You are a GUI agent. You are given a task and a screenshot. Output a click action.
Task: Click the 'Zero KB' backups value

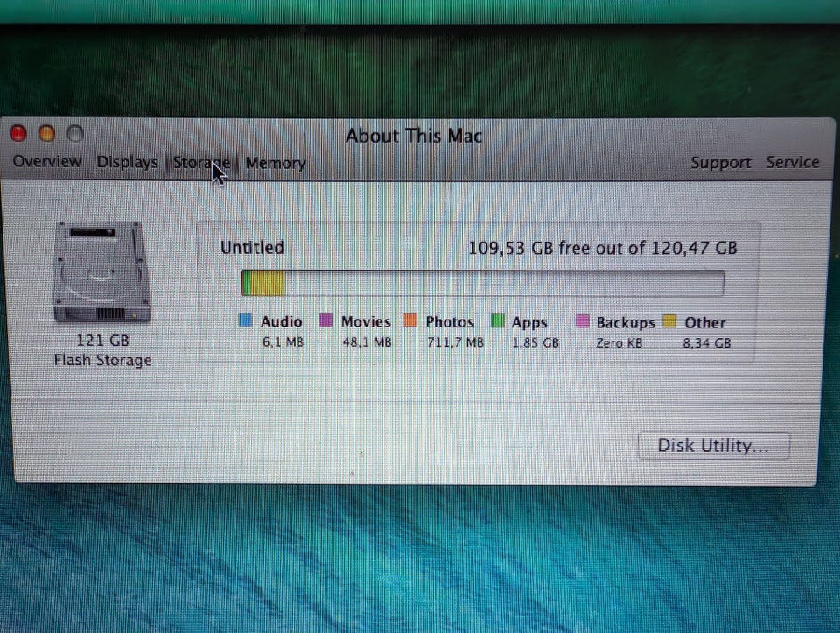619,342
